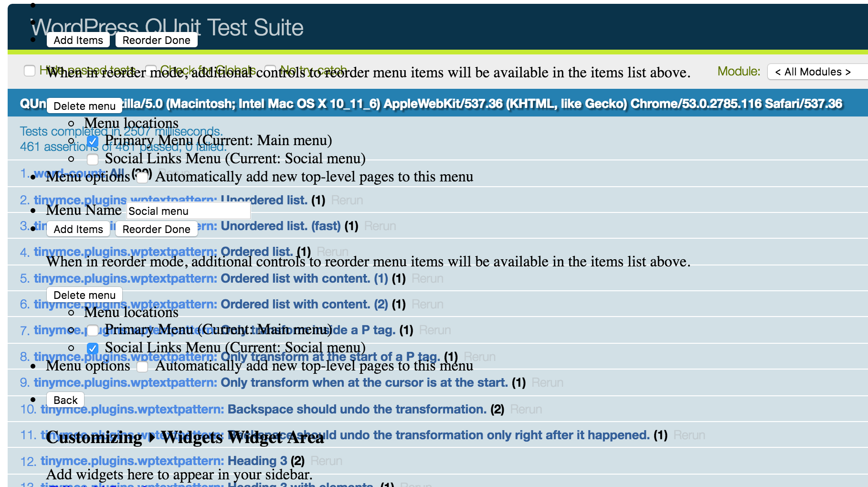
Task: Click Rerun for test 2 Unordered list
Action: coord(347,200)
